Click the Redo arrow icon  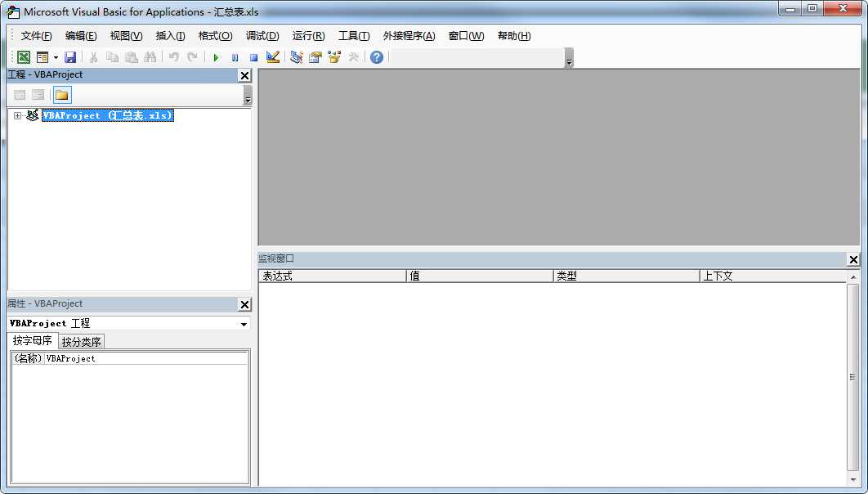point(192,57)
